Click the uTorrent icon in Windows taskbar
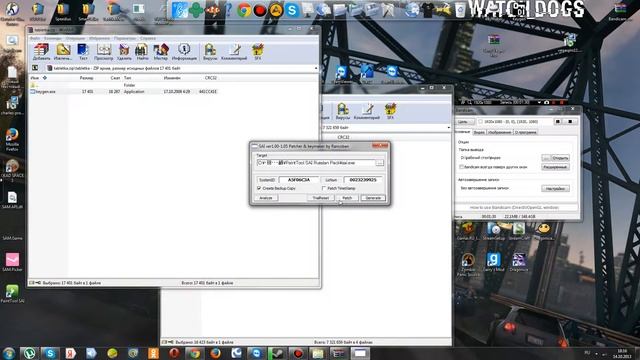The height and width of the screenshot is (360, 640). click(29, 353)
